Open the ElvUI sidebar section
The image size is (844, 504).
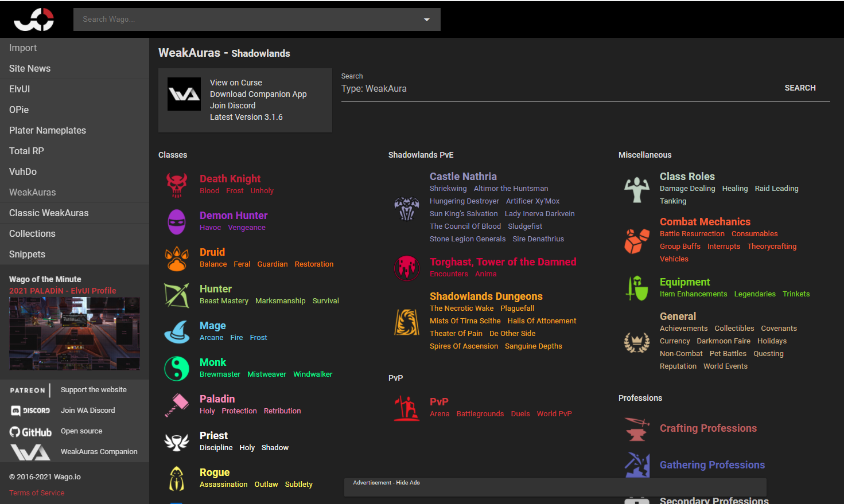pyautogui.click(x=75, y=89)
